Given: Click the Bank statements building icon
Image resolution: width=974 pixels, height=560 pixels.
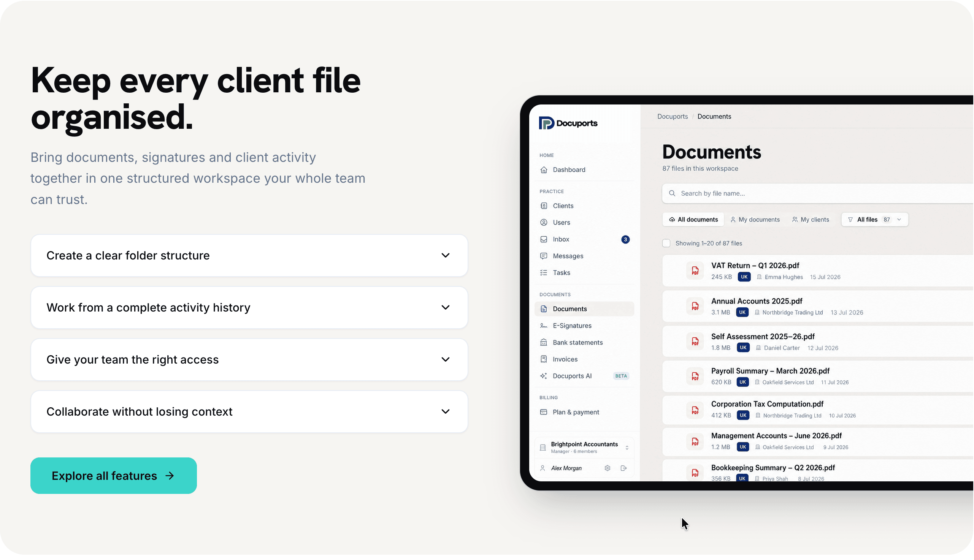Looking at the screenshot, I should [x=544, y=343].
